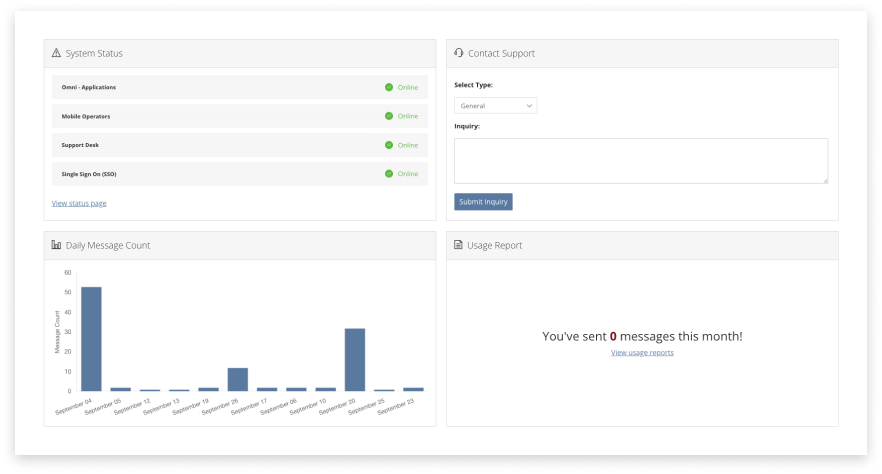This screenshot has width=882, height=474.
Task: Click the Usage Report document icon
Action: click(458, 245)
